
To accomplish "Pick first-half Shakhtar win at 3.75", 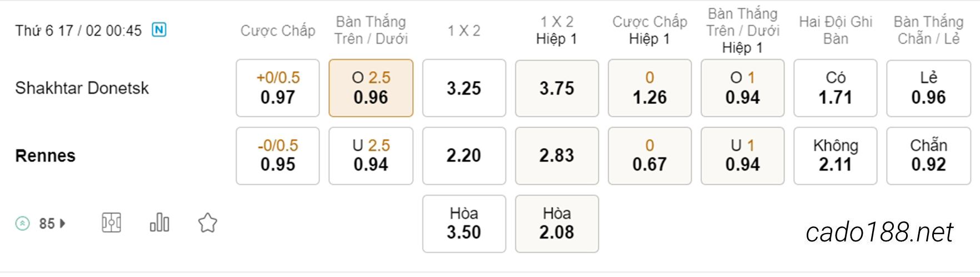I will coord(557,88).
